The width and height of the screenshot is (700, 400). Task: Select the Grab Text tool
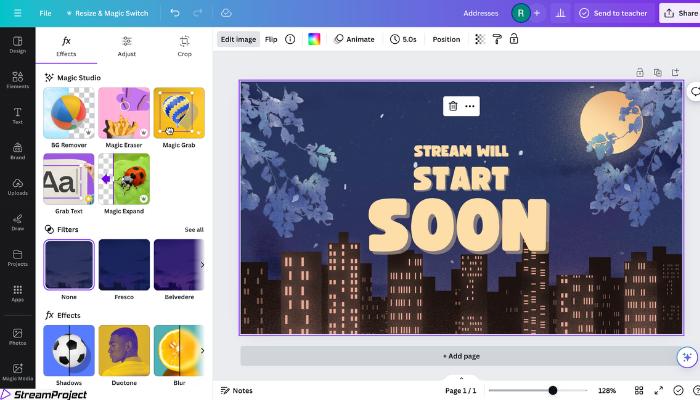pos(69,179)
